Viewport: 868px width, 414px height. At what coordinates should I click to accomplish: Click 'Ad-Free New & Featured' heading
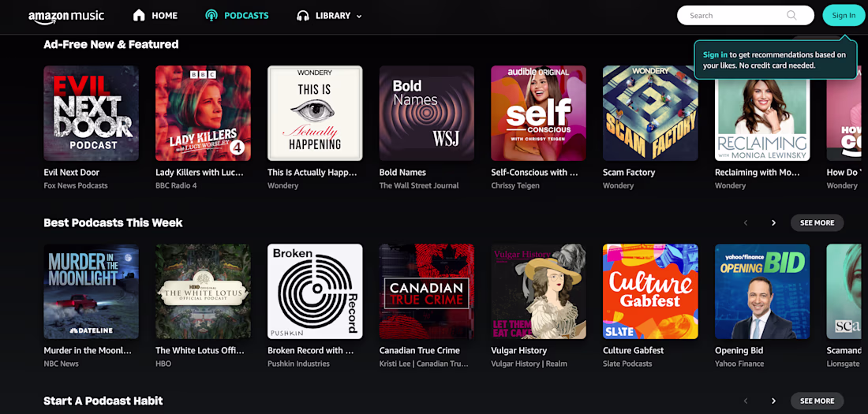coord(111,44)
